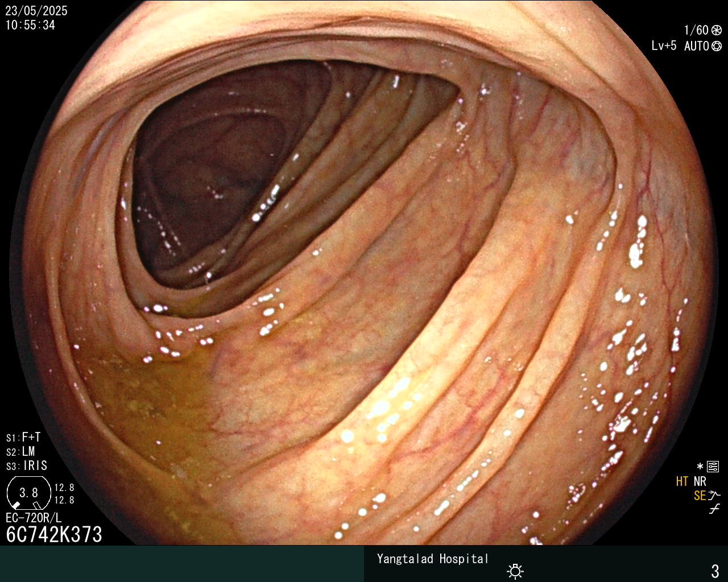Click the lower 12.8 diameter value
The width and height of the screenshot is (728, 582).
[x=64, y=500]
